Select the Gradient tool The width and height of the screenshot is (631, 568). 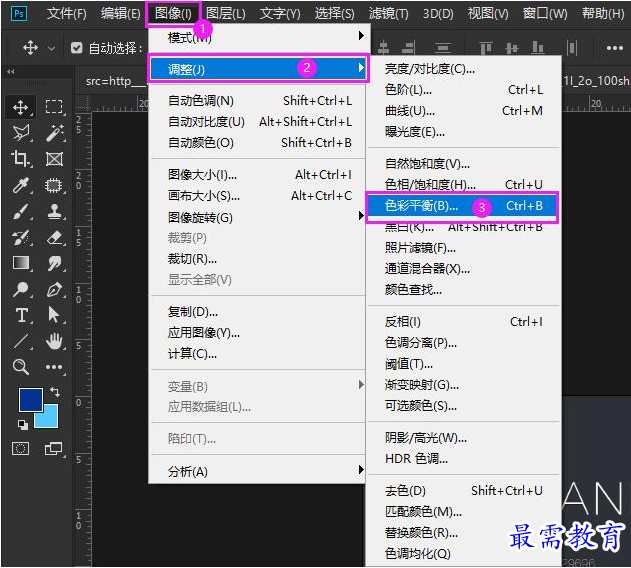[x=21, y=263]
